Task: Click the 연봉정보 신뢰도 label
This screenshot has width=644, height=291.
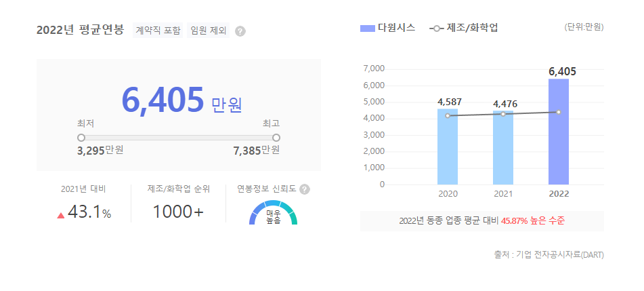Action: click(x=267, y=189)
